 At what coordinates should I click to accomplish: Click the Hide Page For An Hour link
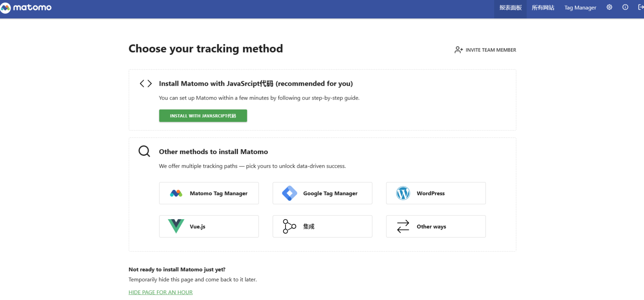tap(160, 292)
